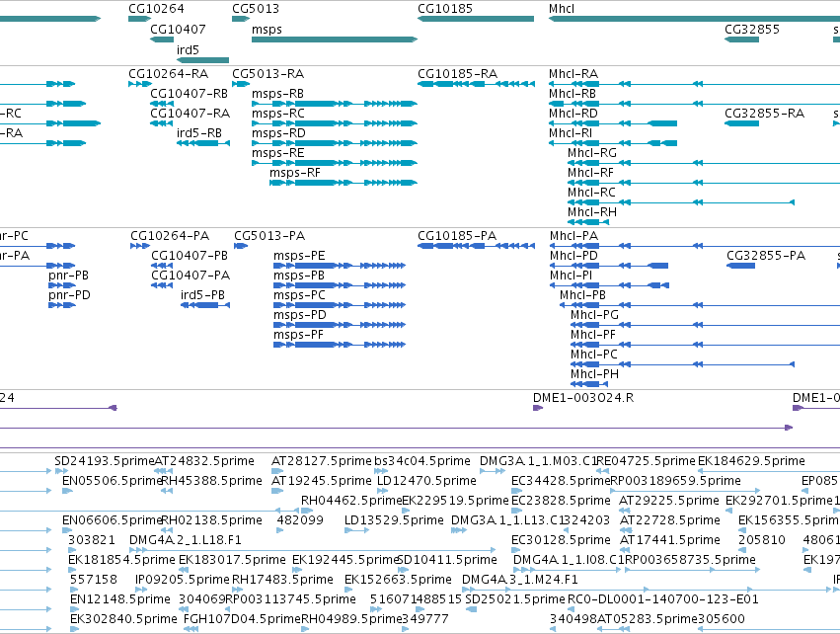Click EST EK302840.5prime label

pos(123,619)
